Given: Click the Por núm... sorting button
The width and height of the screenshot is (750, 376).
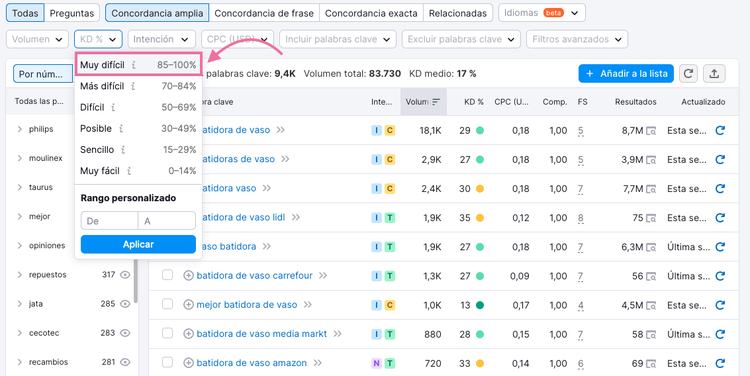Looking at the screenshot, I should click(42, 74).
